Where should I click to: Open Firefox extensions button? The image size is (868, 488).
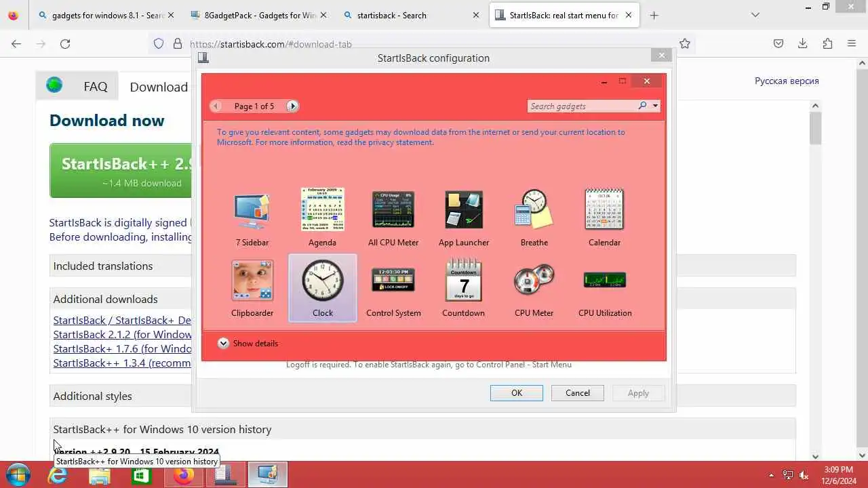tap(827, 43)
